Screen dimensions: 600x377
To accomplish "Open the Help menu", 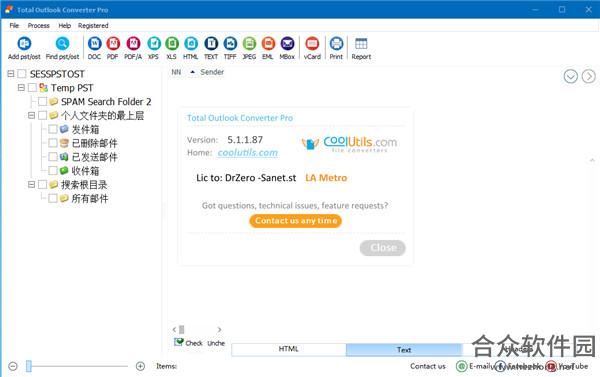I will [x=65, y=26].
